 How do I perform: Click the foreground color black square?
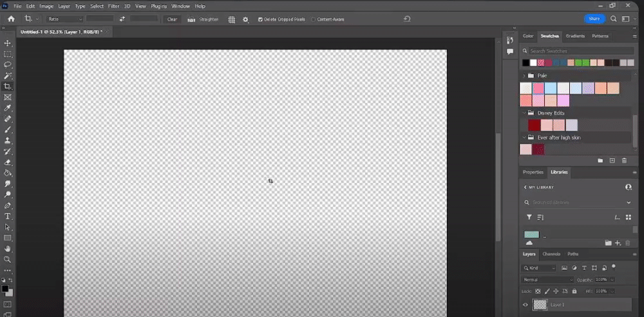click(5, 289)
